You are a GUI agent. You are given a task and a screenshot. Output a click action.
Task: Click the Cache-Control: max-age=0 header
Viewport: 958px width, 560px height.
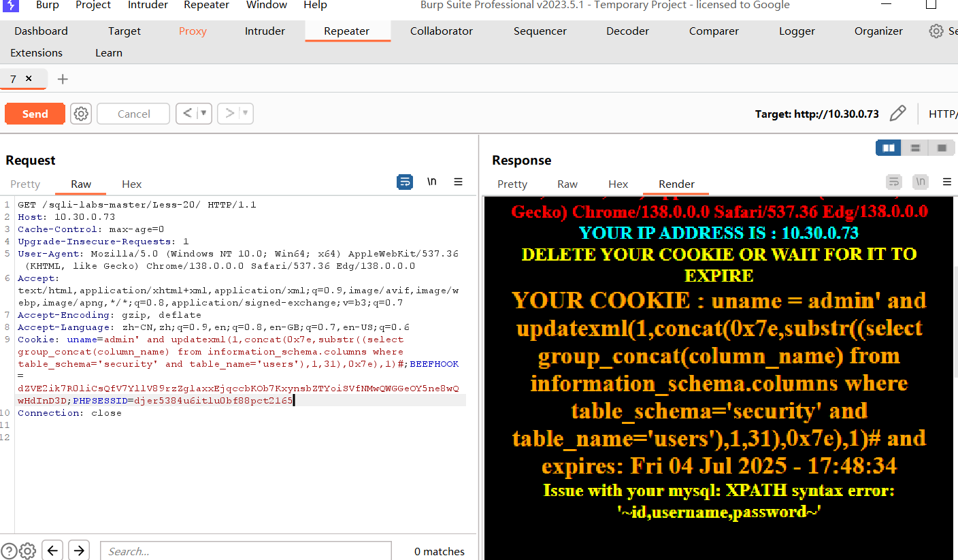90,229
